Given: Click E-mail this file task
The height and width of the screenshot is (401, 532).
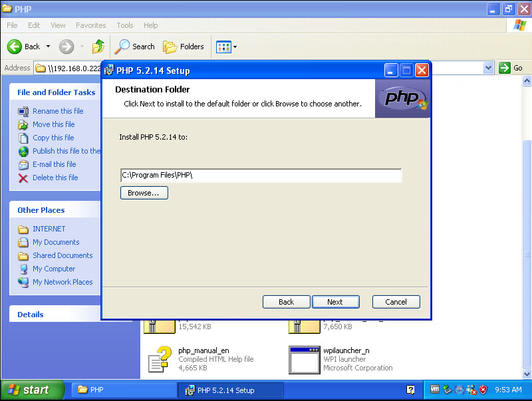Looking at the screenshot, I should [55, 164].
